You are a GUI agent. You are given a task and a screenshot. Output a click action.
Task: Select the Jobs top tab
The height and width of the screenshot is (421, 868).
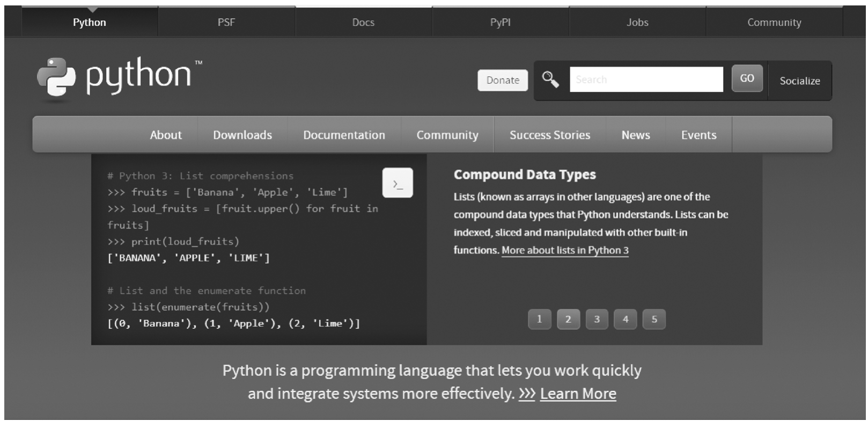coord(637,23)
